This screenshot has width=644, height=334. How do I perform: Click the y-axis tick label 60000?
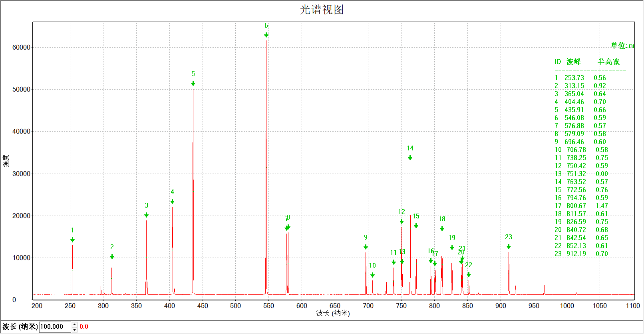point(21,47)
